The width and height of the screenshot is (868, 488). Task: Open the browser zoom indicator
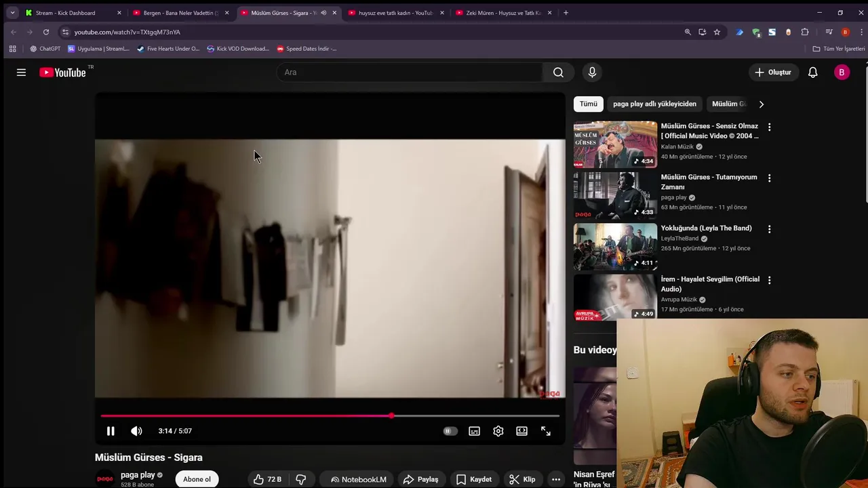click(x=688, y=32)
